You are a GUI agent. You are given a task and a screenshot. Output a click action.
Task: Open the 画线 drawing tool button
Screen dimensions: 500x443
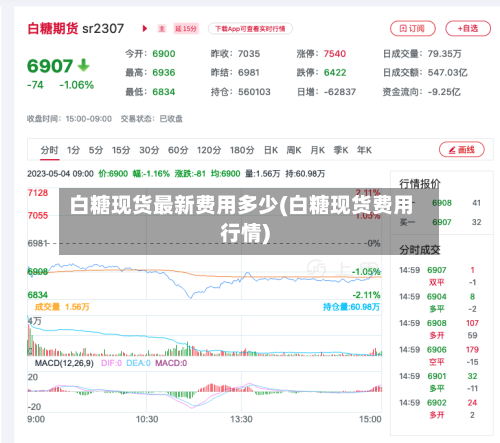[462, 150]
